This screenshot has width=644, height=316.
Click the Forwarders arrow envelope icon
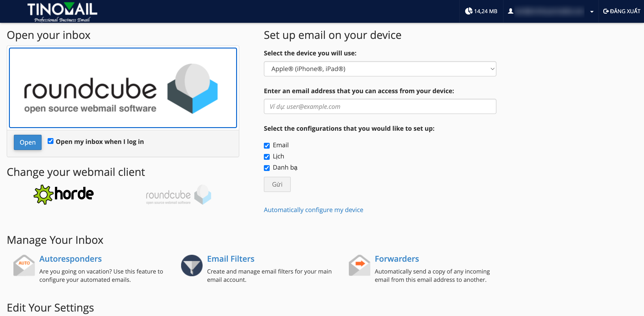point(359,265)
